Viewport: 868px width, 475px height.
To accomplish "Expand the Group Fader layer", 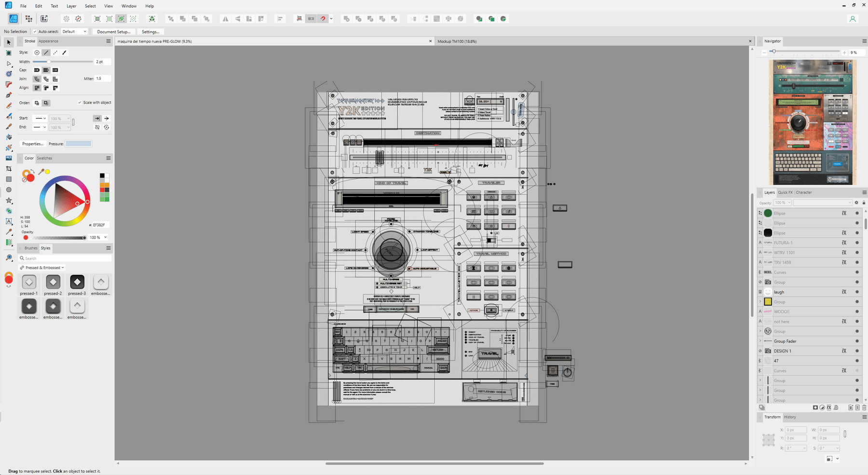I will click(x=760, y=341).
